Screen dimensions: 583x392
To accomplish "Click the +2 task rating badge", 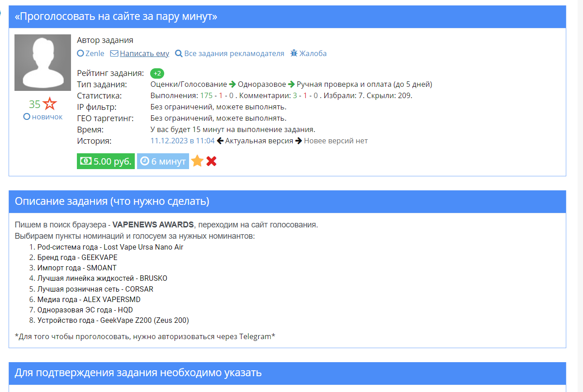I will (x=157, y=73).
